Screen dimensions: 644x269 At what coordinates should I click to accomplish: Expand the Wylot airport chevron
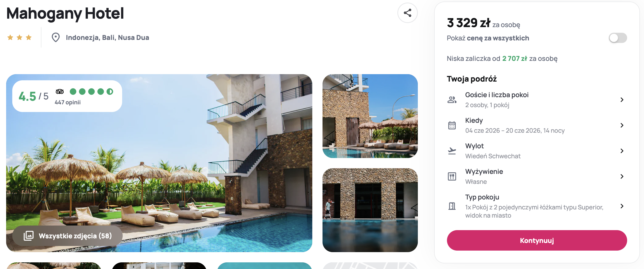(x=622, y=151)
